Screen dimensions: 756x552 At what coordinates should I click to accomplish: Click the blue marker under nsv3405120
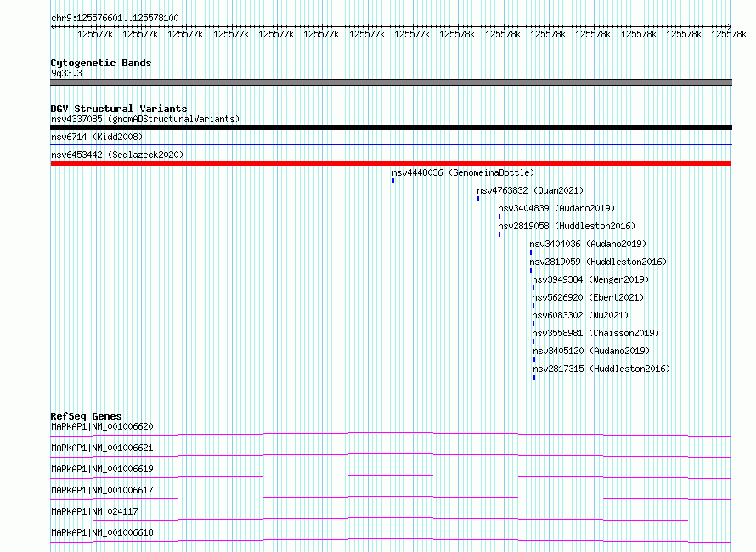(534, 359)
